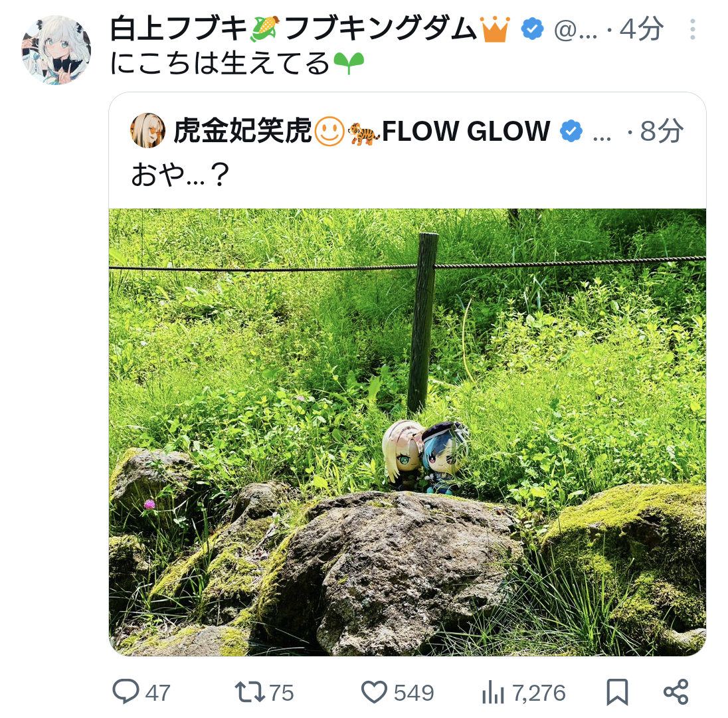Open the three-dot more options menu

click(x=692, y=29)
